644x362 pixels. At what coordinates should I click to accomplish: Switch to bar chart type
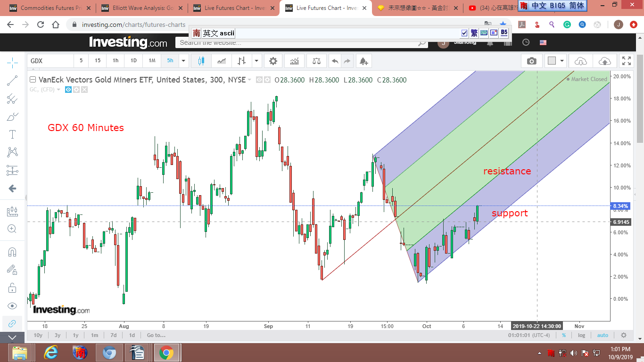(x=242, y=61)
